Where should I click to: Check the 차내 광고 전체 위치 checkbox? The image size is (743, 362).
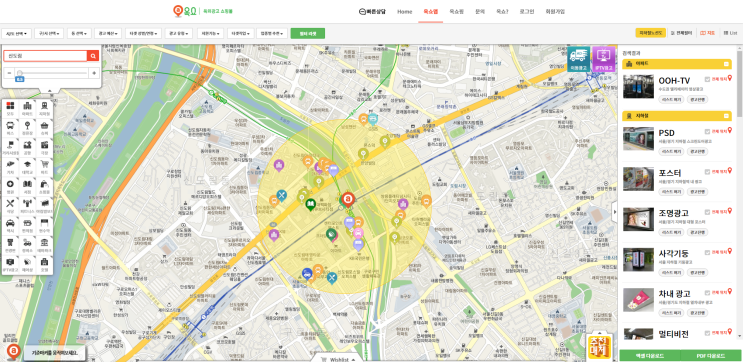(x=707, y=293)
